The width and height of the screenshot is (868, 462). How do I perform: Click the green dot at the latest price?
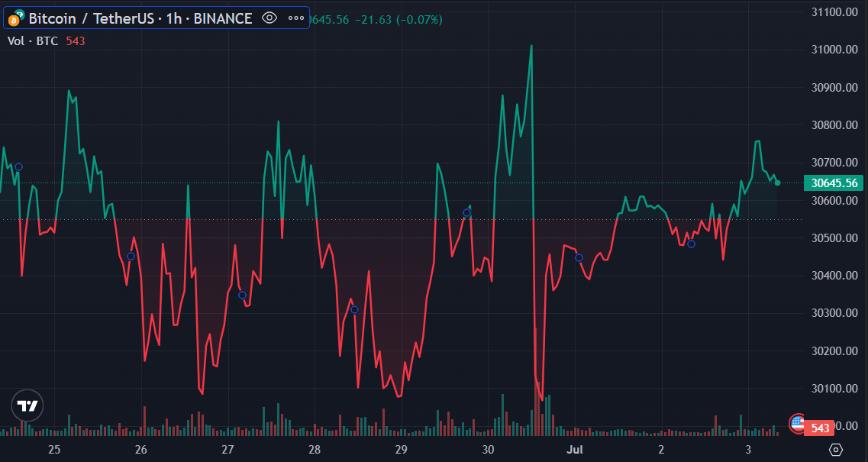click(x=778, y=183)
